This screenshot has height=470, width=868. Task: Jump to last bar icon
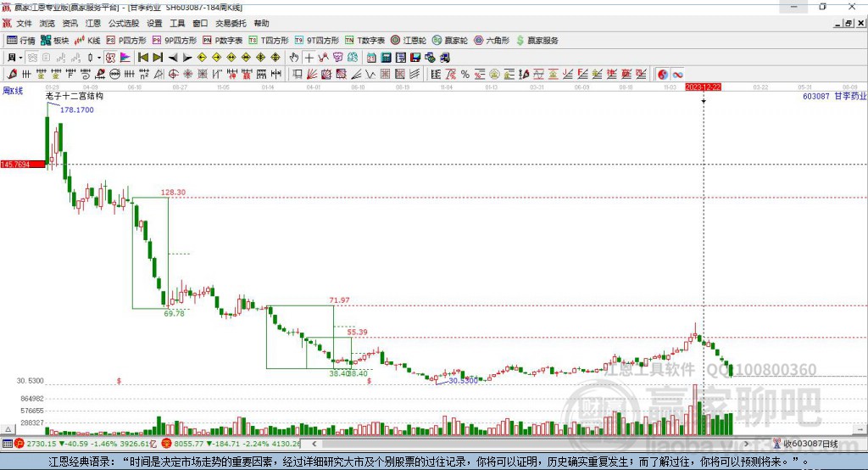(x=159, y=58)
